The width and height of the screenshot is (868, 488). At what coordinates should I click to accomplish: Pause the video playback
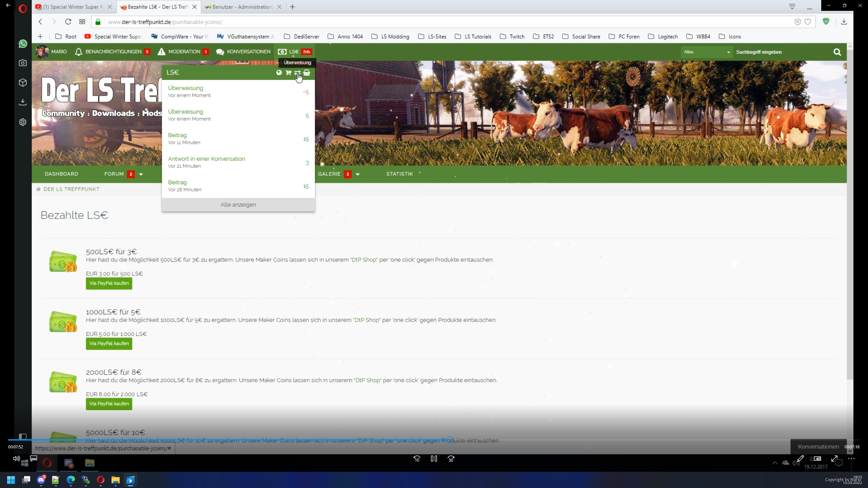(x=434, y=459)
